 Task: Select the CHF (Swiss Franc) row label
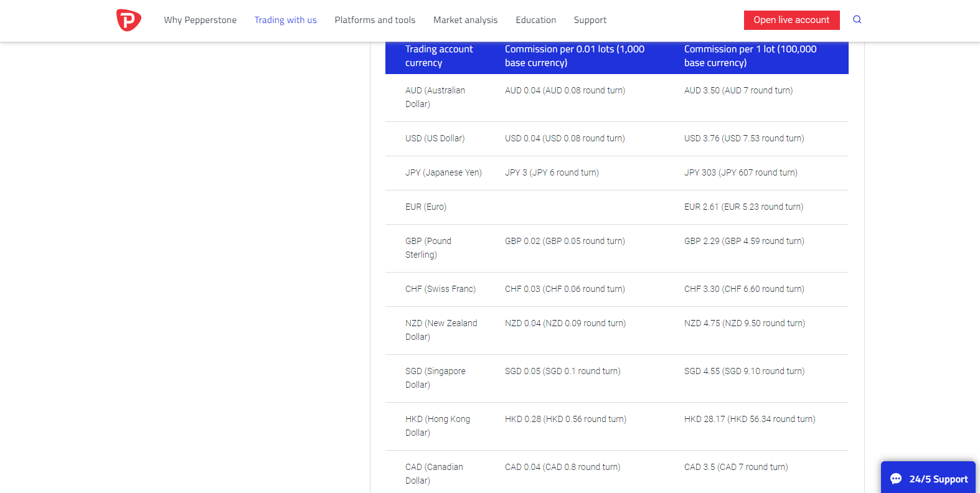440,289
